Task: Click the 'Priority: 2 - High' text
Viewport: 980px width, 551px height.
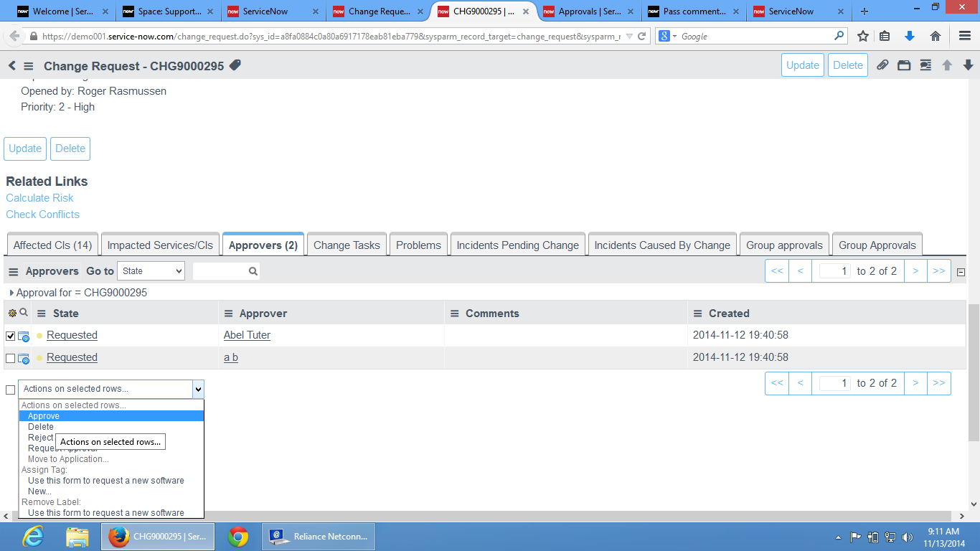Action: (x=57, y=107)
